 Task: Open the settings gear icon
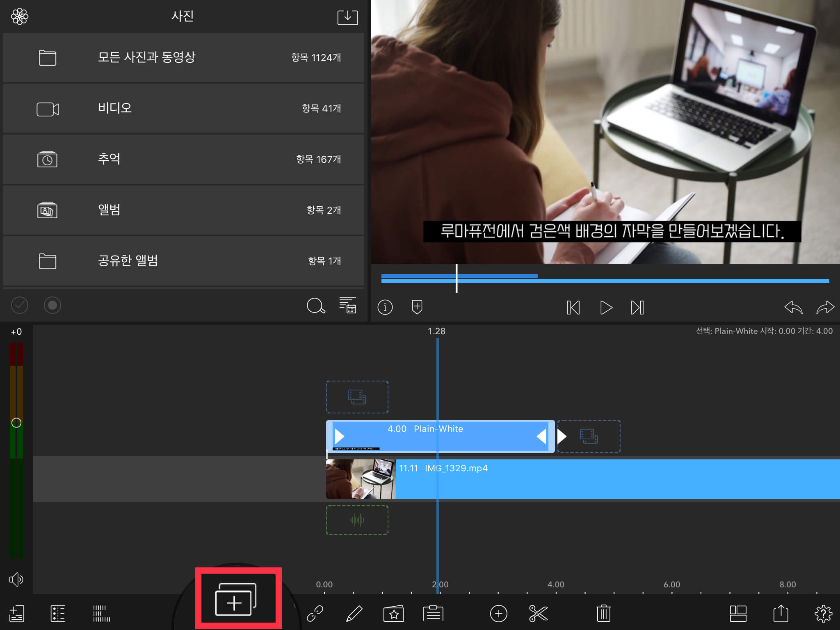click(x=823, y=614)
